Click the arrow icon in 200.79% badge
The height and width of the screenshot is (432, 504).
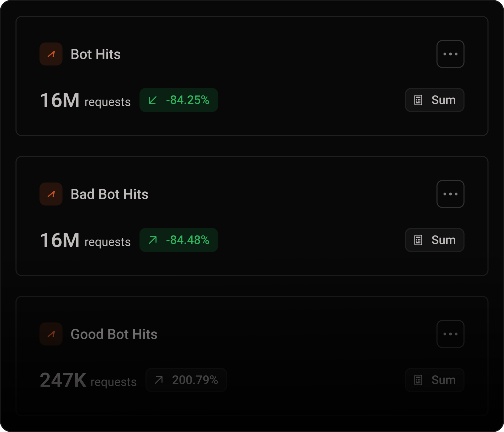(158, 380)
